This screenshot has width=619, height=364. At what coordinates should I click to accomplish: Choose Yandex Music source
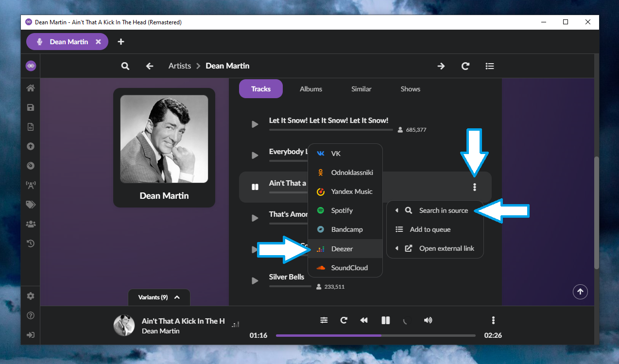pos(345,191)
